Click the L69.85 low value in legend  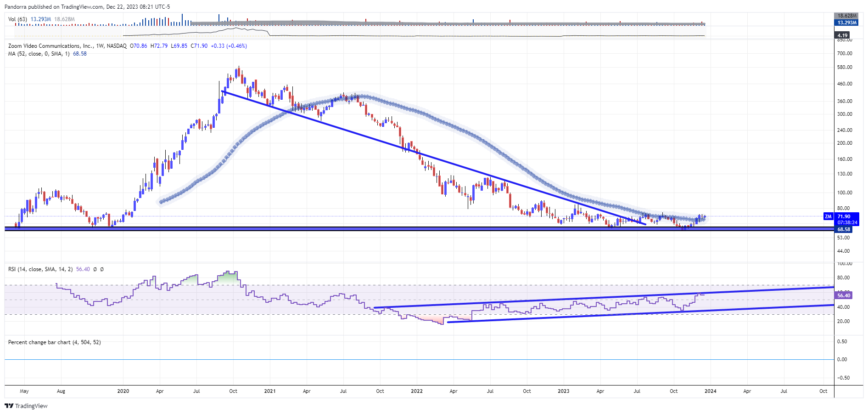tap(179, 46)
